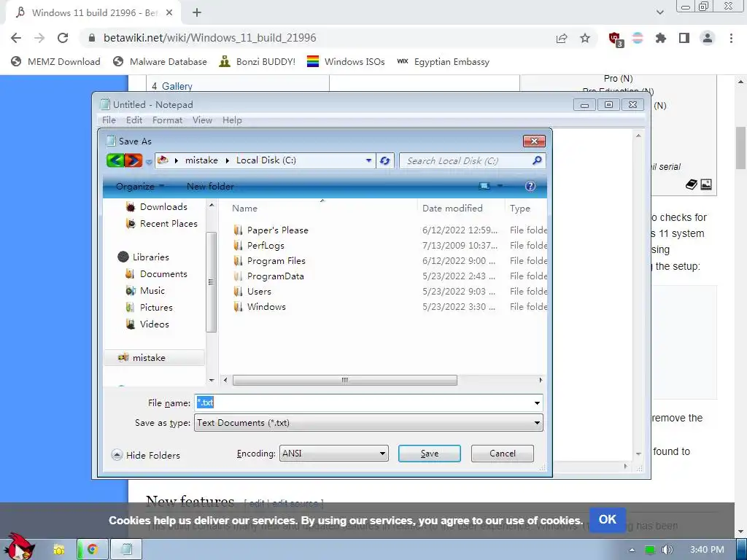The width and height of the screenshot is (747, 560).
Task: Click the green Back arrow in Save As
Action: pyautogui.click(x=115, y=160)
